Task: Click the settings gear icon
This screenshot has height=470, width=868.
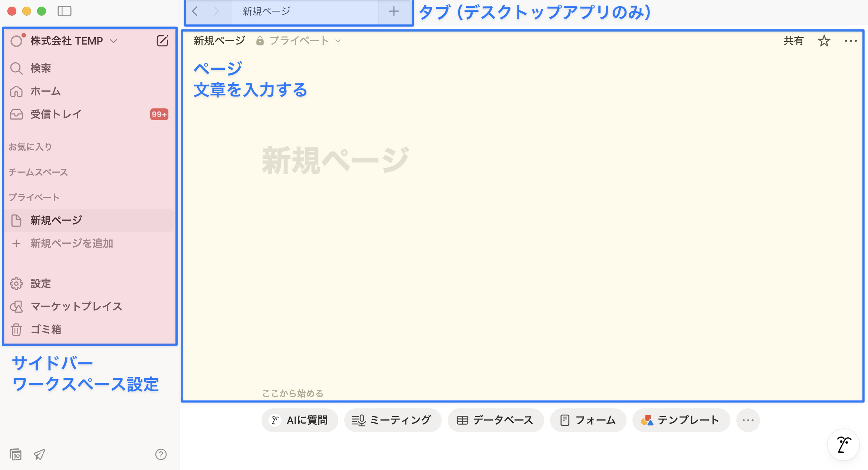Action: (16, 284)
